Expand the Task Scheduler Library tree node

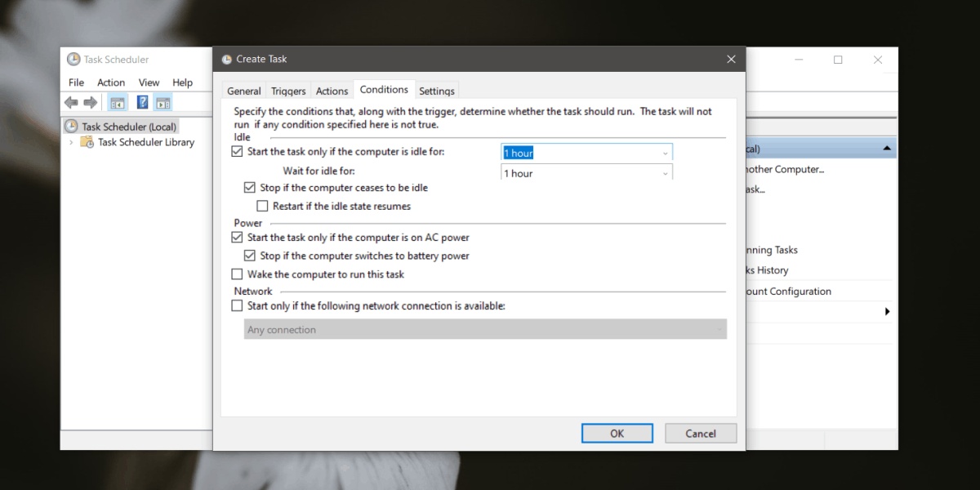pyautogui.click(x=72, y=142)
